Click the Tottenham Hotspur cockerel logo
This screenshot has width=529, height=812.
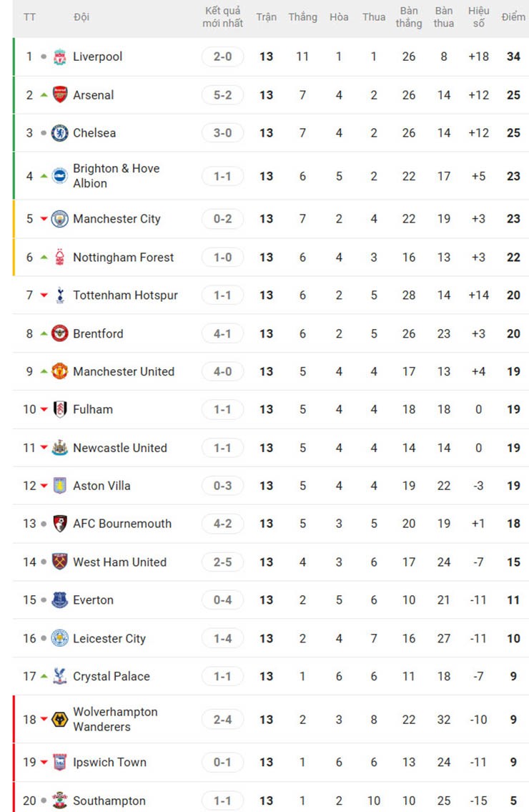click(x=60, y=295)
